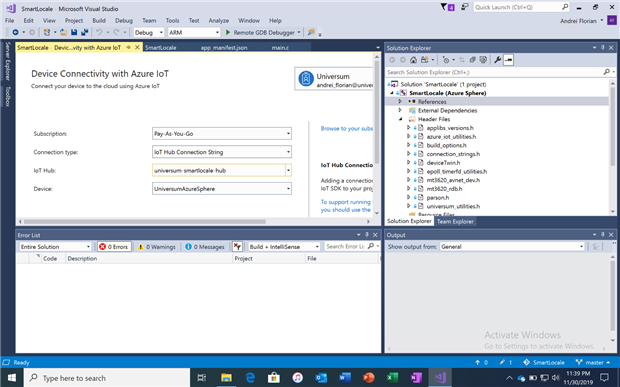Expand the References node
620x387 pixels.
(400, 102)
